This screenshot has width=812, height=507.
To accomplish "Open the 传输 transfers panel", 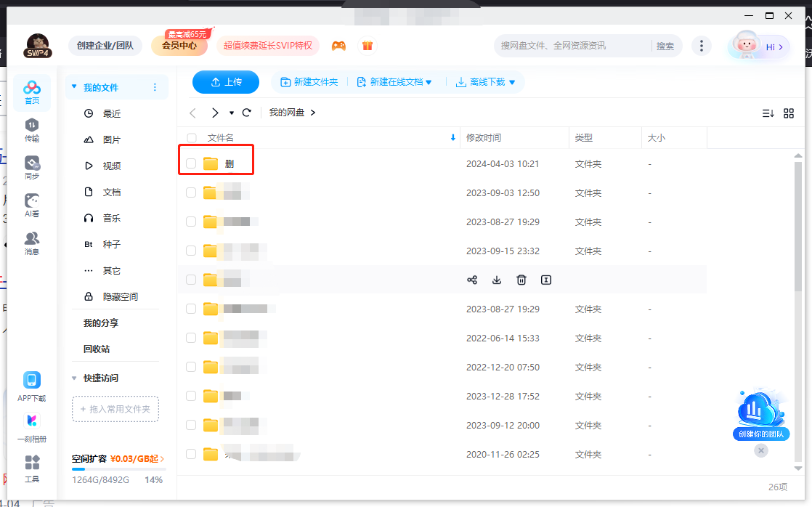I will [x=31, y=131].
